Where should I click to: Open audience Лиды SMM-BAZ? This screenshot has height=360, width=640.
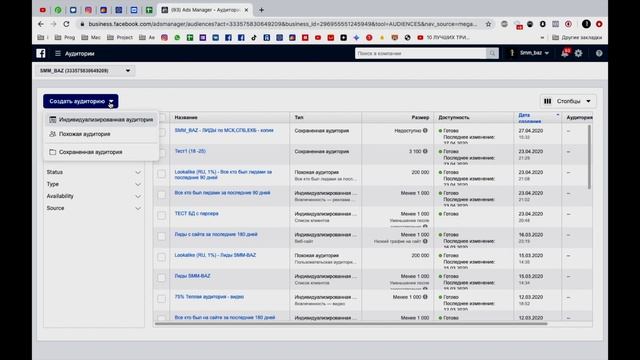[x=192, y=276]
